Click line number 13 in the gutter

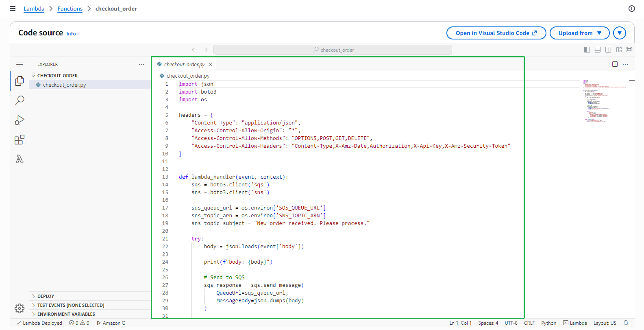tap(165, 177)
